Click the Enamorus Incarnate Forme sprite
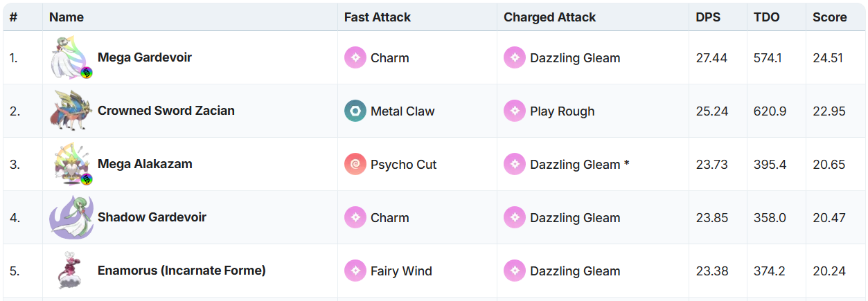Screen dimensions: 868x301 tap(70, 271)
